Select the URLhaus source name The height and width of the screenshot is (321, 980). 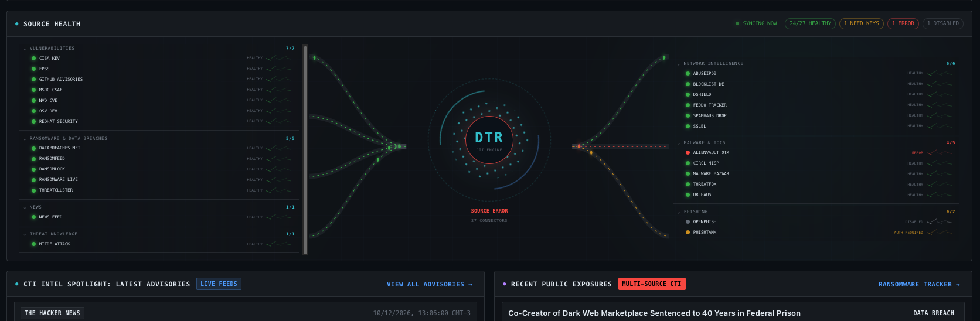702,195
